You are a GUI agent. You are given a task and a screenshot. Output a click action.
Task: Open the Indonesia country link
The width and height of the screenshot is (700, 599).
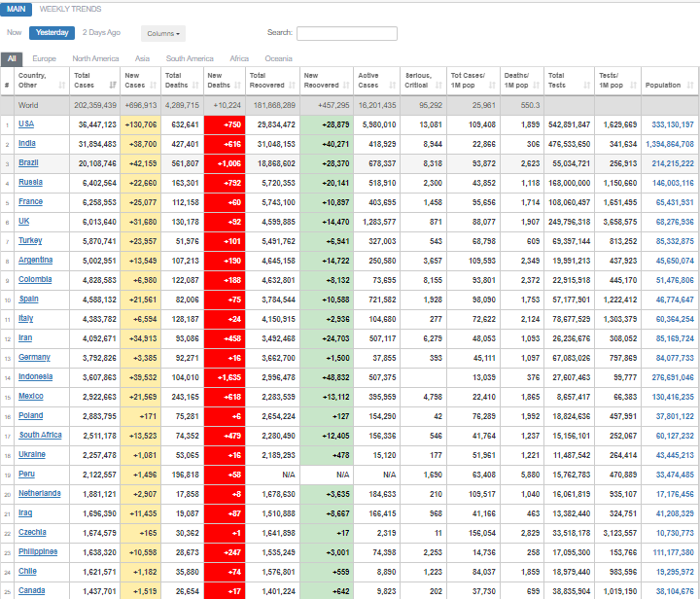tap(35, 376)
